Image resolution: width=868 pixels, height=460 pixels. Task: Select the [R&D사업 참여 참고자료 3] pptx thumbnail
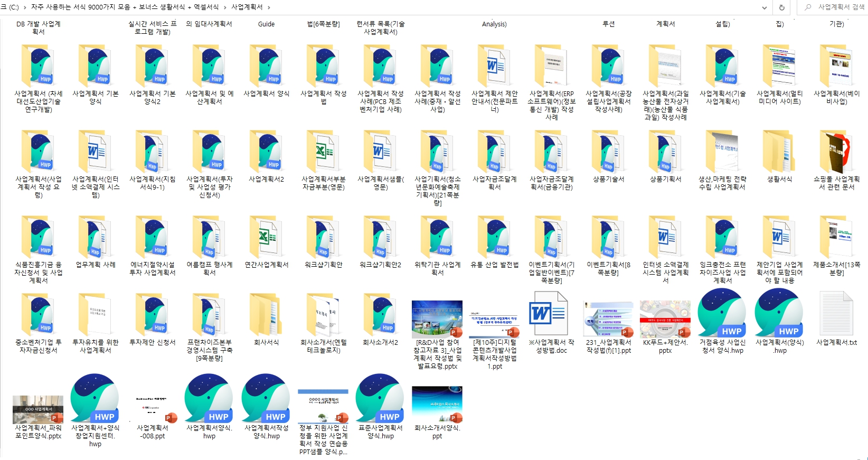tap(437, 319)
